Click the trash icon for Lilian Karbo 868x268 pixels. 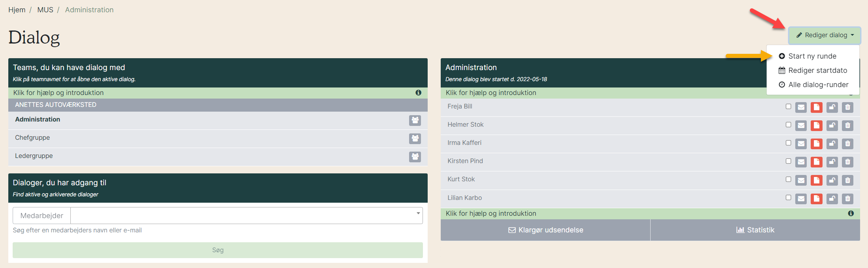click(x=847, y=199)
